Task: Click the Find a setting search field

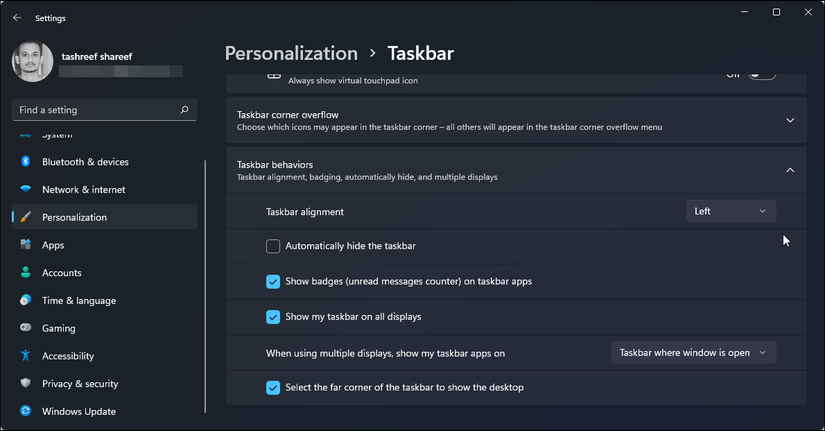Action: pos(95,110)
